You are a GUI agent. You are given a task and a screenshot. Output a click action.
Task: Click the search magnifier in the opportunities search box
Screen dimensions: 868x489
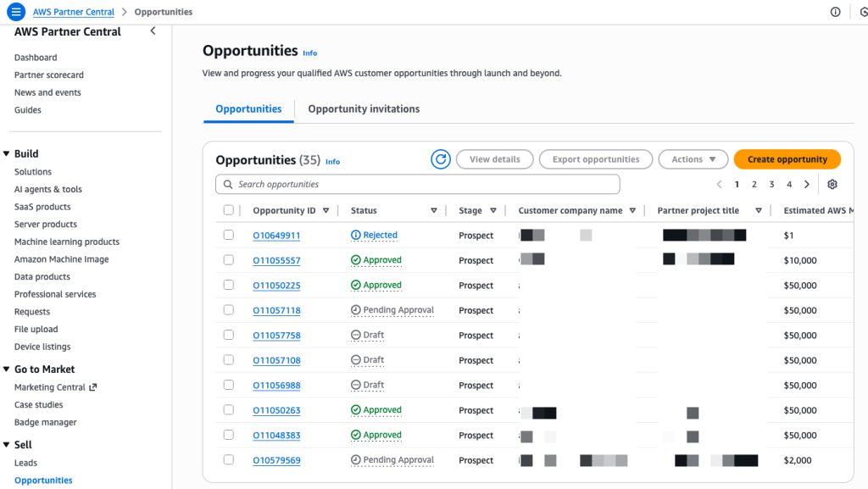(227, 184)
